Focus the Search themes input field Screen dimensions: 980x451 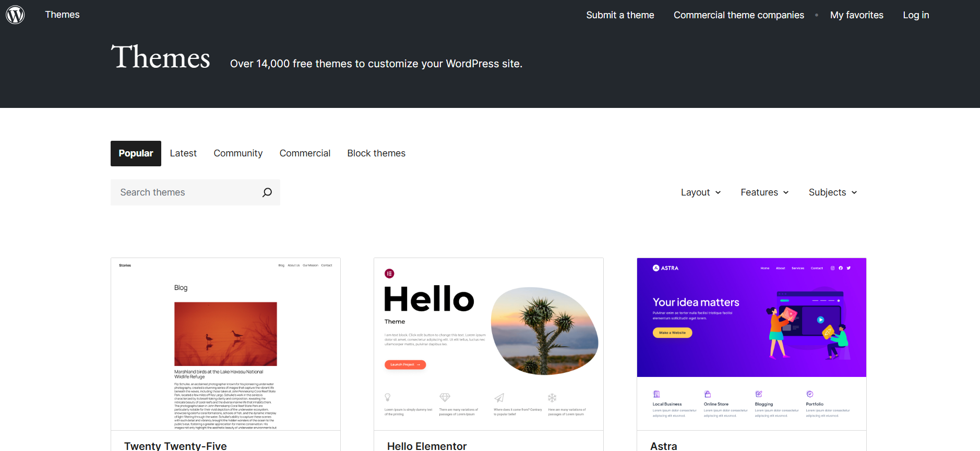click(x=195, y=192)
